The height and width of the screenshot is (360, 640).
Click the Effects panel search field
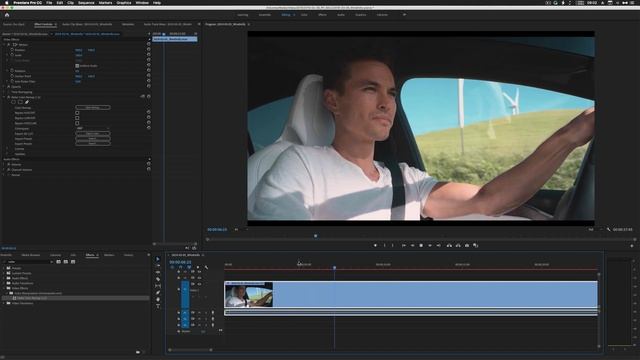coord(28,262)
